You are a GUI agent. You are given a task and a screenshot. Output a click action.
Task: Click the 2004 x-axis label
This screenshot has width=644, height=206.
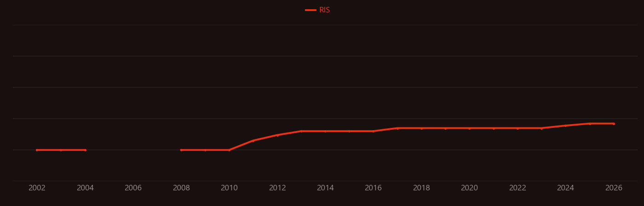click(x=85, y=188)
